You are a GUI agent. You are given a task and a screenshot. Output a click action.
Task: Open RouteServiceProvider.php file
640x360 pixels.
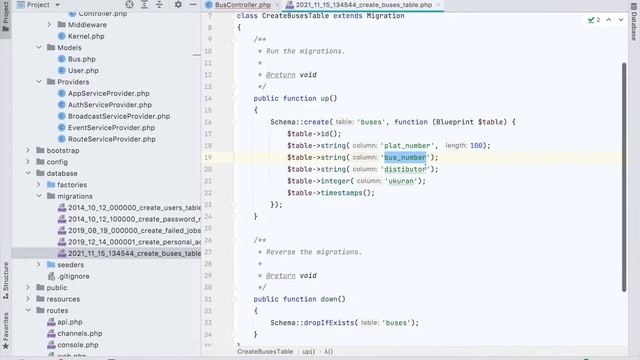[112, 139]
